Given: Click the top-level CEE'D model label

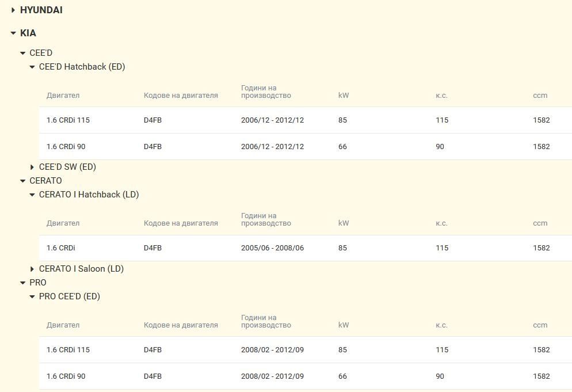Looking at the screenshot, I should click(41, 53).
